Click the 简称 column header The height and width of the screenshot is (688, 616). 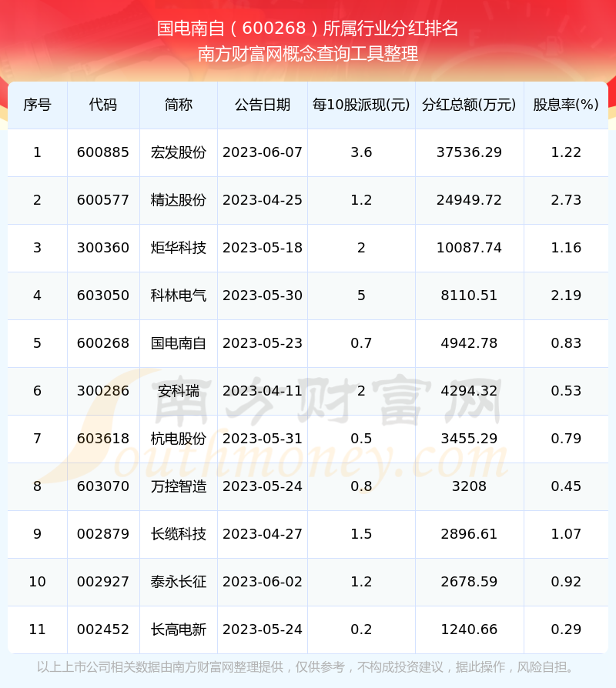coord(179,105)
